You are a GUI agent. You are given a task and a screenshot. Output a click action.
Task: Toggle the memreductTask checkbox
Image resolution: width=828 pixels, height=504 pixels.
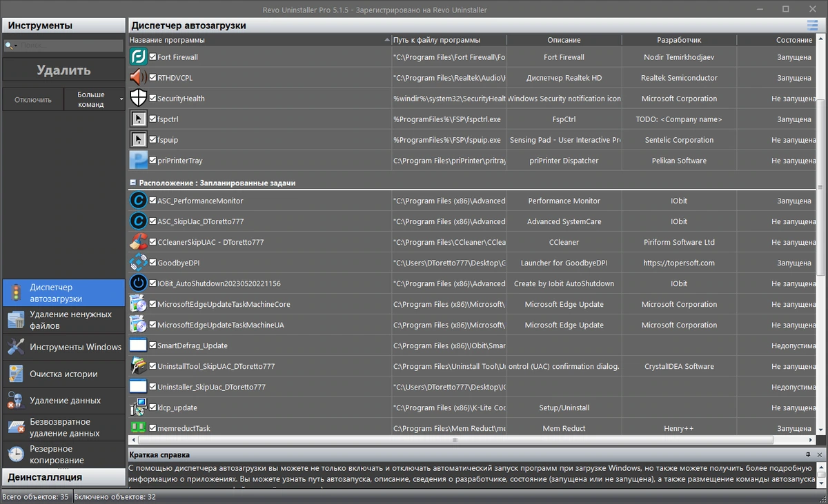152,428
